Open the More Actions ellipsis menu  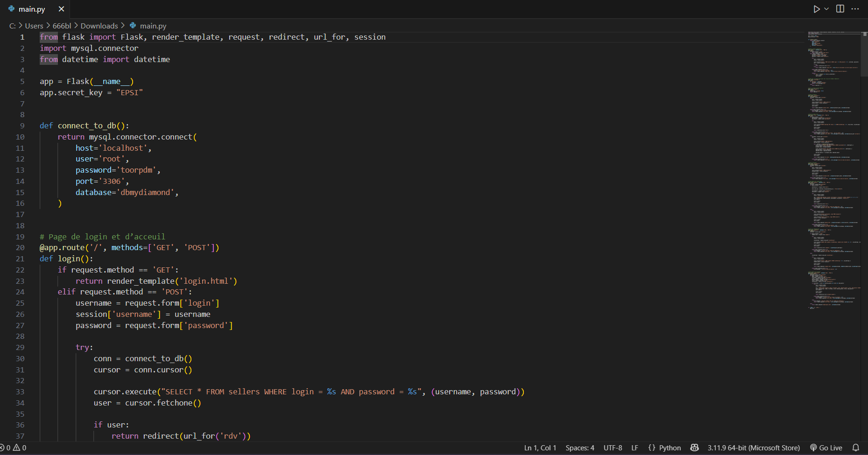(855, 9)
